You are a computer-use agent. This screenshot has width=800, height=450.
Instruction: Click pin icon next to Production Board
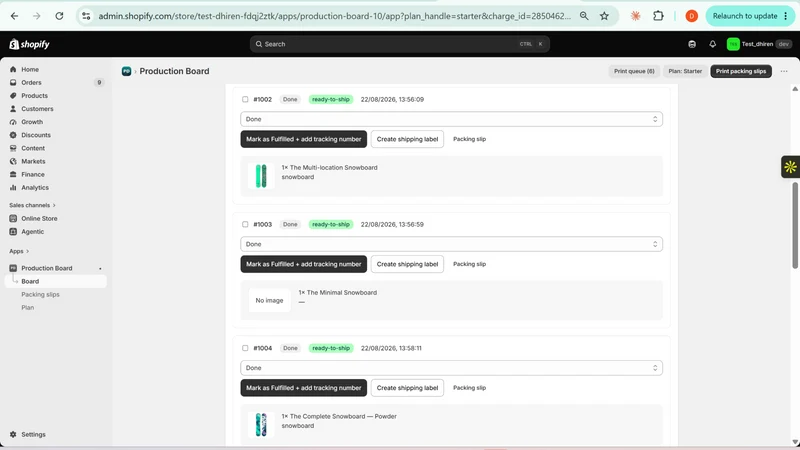(100, 268)
